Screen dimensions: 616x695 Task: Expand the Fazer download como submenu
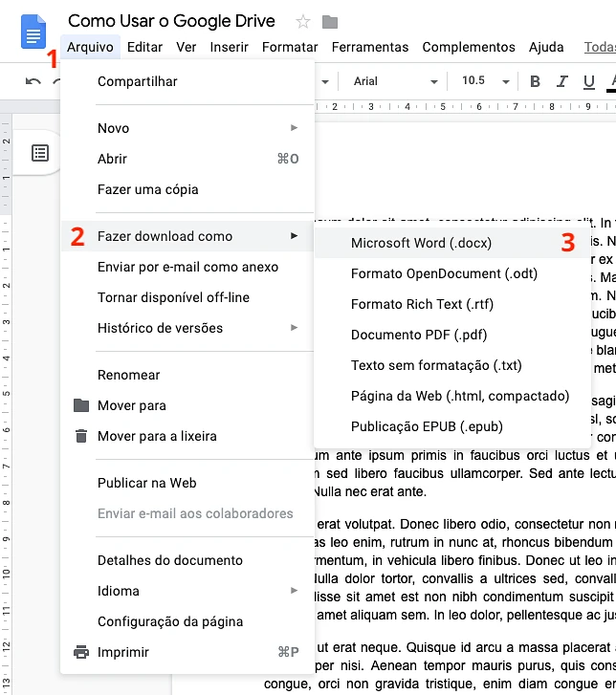tap(294, 236)
